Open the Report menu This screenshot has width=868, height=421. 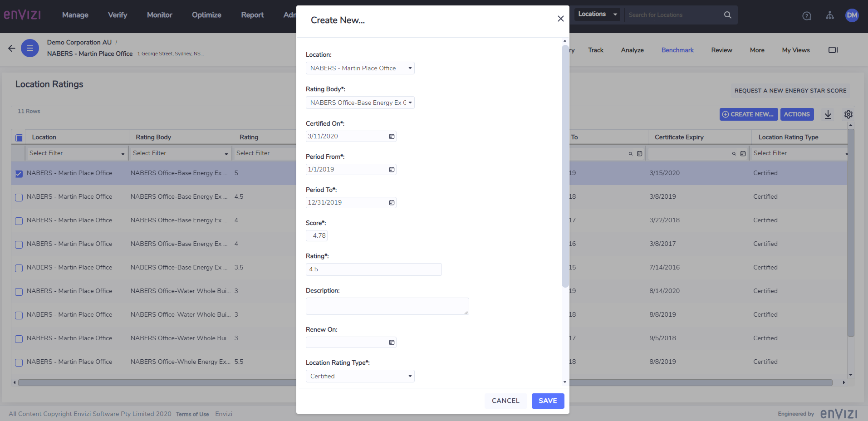click(x=252, y=15)
